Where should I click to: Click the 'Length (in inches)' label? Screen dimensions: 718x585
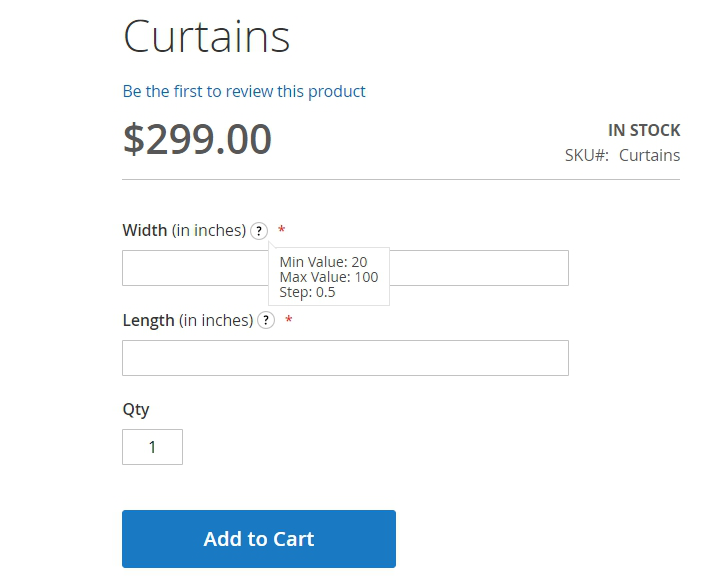(187, 321)
